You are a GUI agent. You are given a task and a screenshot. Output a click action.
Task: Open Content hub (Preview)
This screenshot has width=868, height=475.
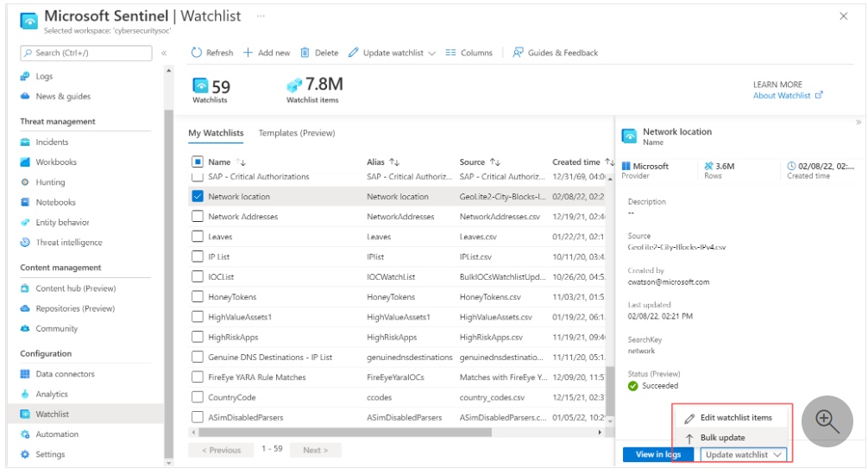(75, 288)
